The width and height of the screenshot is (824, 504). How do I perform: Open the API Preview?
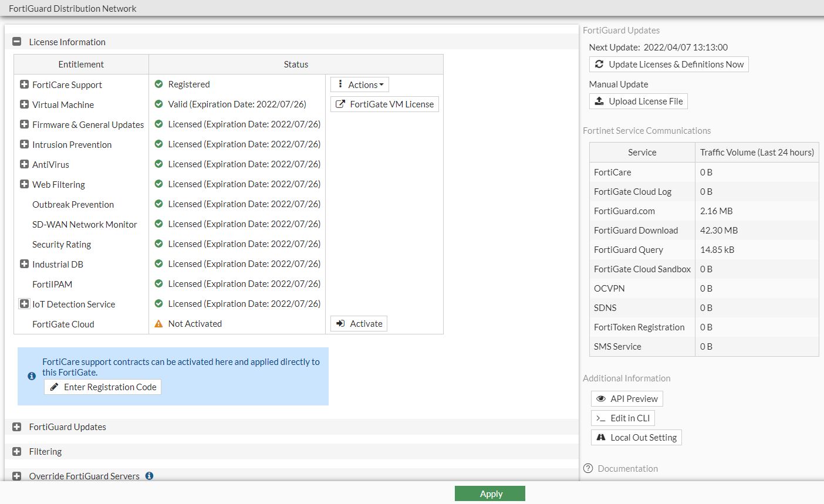point(627,399)
